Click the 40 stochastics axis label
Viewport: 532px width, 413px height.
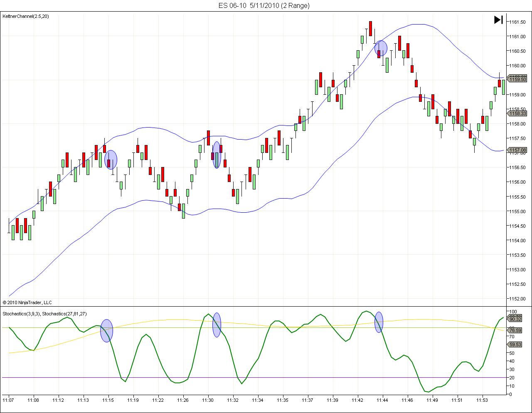click(512, 361)
